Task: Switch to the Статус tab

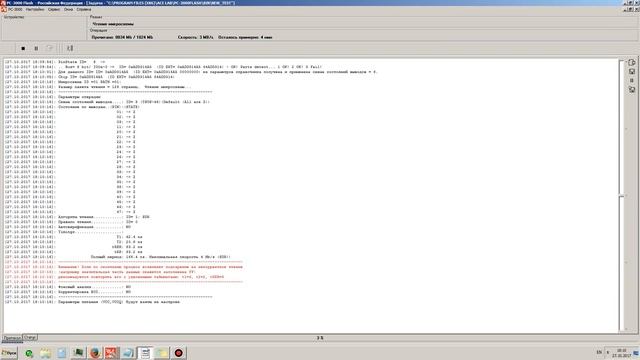Action: pos(30,338)
